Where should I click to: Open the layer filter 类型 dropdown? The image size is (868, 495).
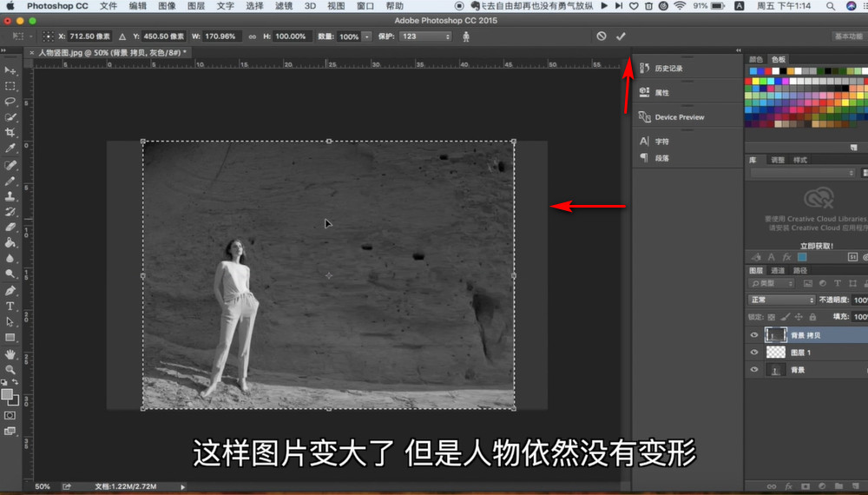tap(773, 283)
